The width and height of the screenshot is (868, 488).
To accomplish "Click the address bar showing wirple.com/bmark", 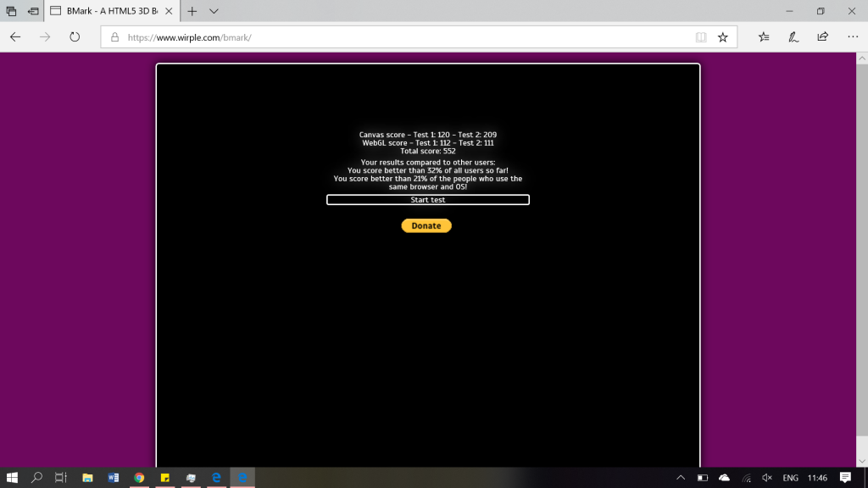I will [407, 37].
